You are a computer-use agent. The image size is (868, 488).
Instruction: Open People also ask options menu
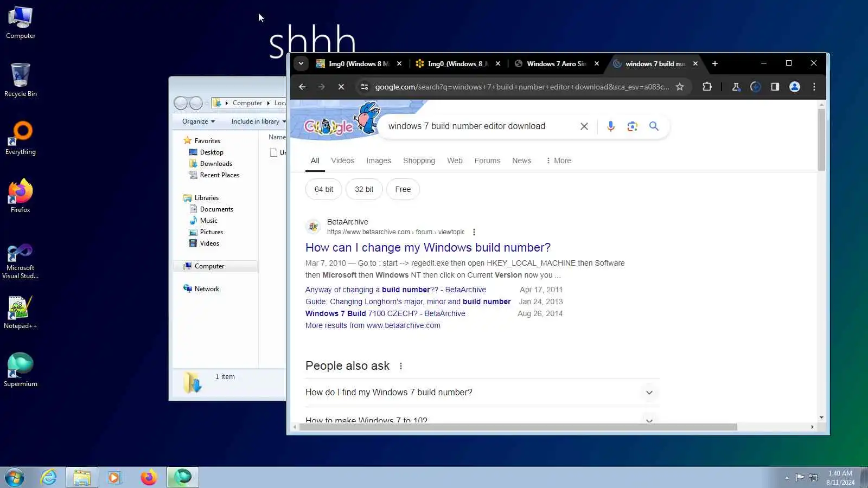pos(401,366)
